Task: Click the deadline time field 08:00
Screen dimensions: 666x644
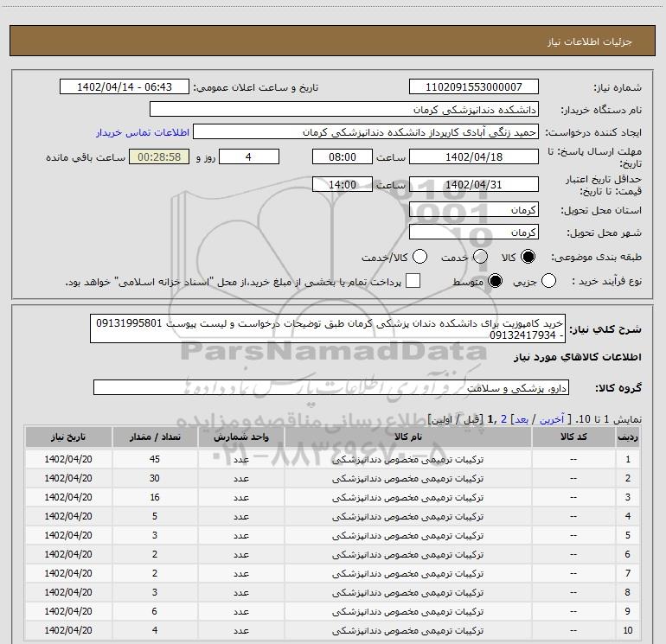Action: (x=343, y=156)
